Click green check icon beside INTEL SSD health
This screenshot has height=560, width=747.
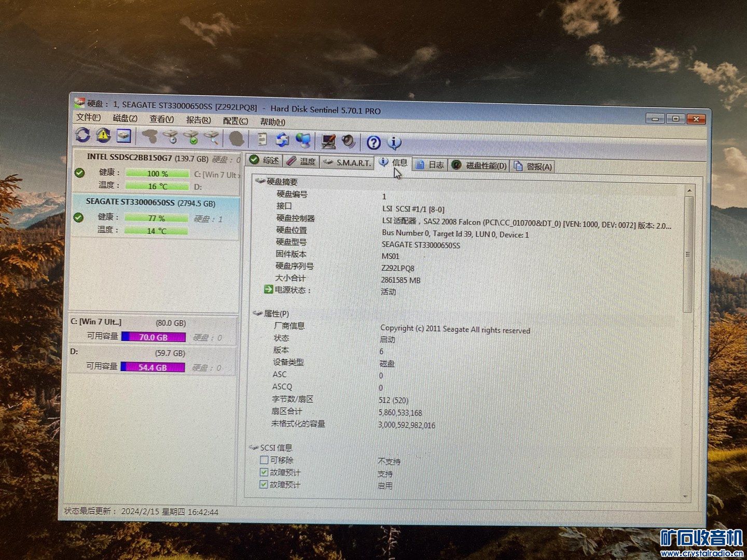79,173
